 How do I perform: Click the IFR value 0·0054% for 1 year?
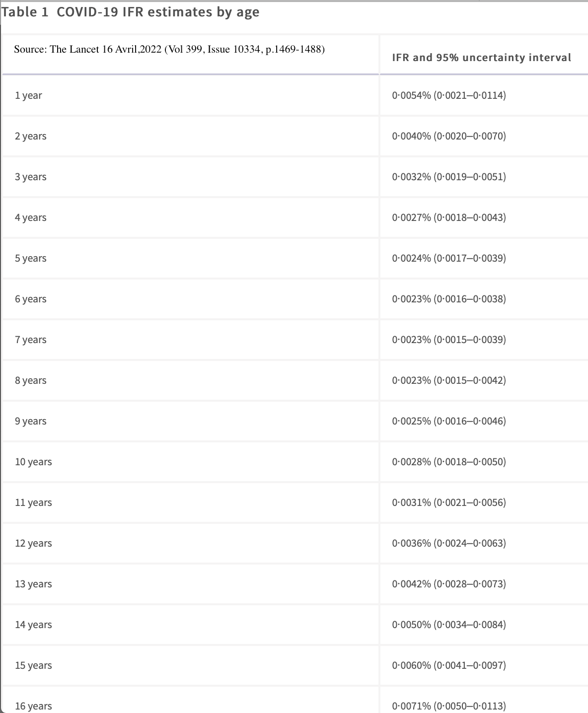point(412,95)
